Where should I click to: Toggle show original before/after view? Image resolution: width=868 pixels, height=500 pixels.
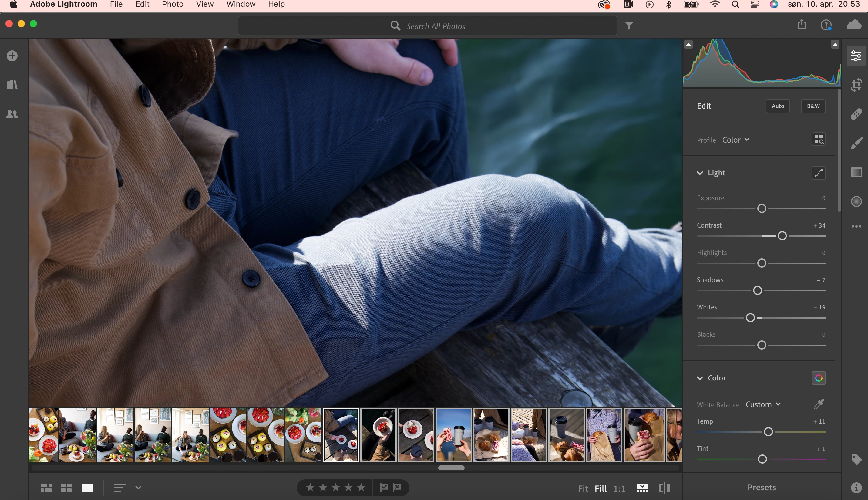[664, 488]
